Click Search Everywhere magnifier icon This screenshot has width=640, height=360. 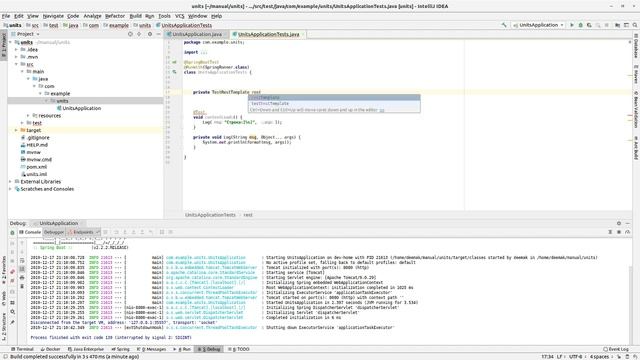635,25
